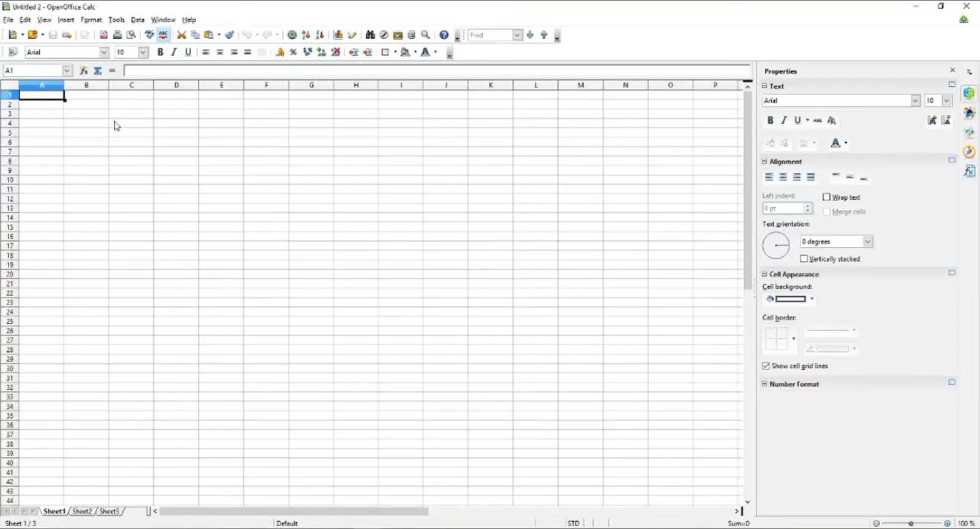
Task: Open the sidebar Navigator deck
Action: pos(969,151)
